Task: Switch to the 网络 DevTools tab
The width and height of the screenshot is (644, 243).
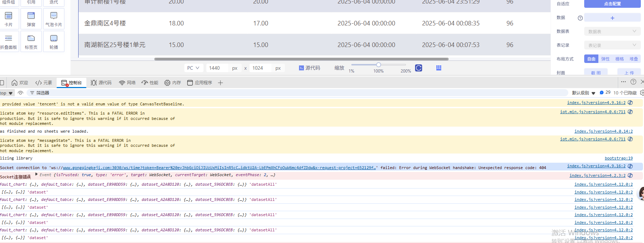Action: tap(127, 83)
